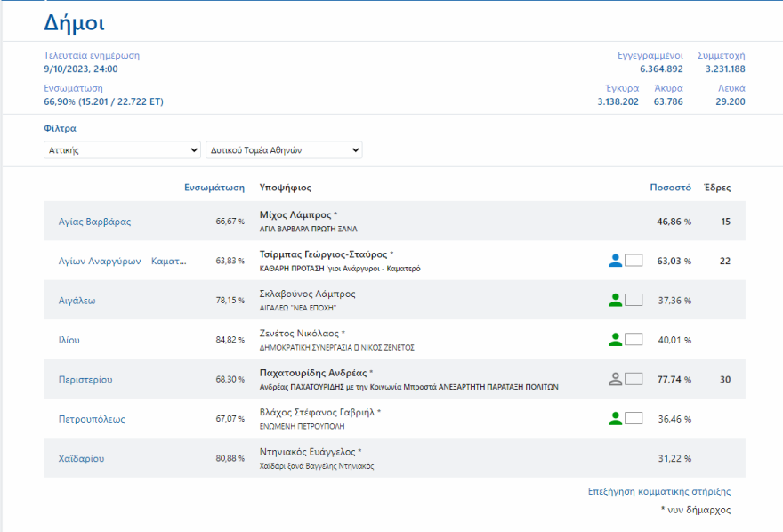Select the Περιστερίου municipality link
The image size is (783, 532).
click(x=85, y=380)
